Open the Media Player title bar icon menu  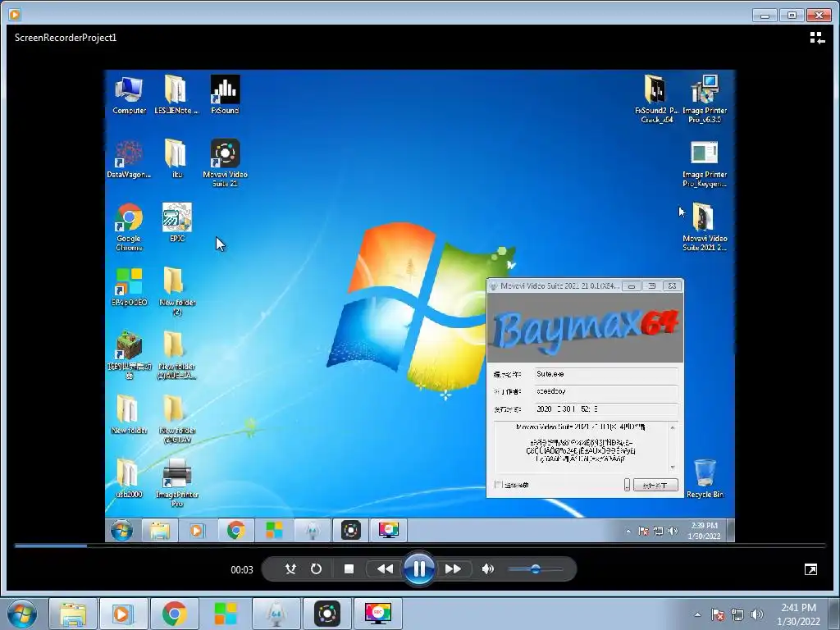[x=15, y=15]
